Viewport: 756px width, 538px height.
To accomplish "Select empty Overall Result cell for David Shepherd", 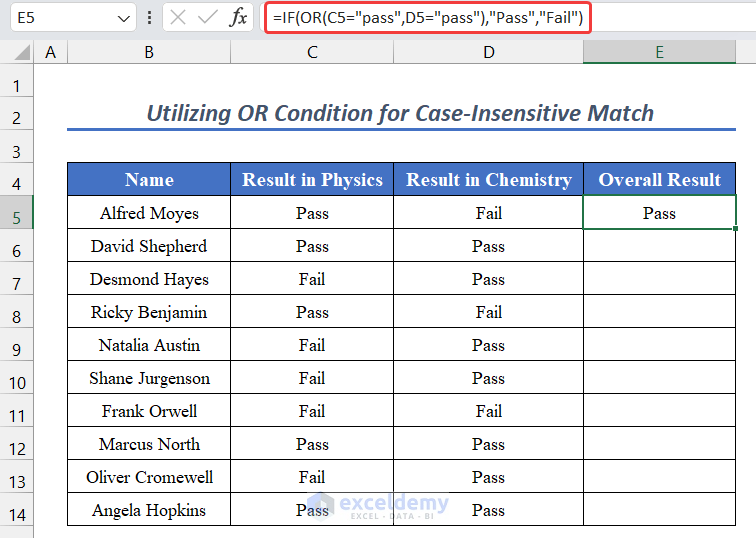I will pyautogui.click(x=659, y=246).
